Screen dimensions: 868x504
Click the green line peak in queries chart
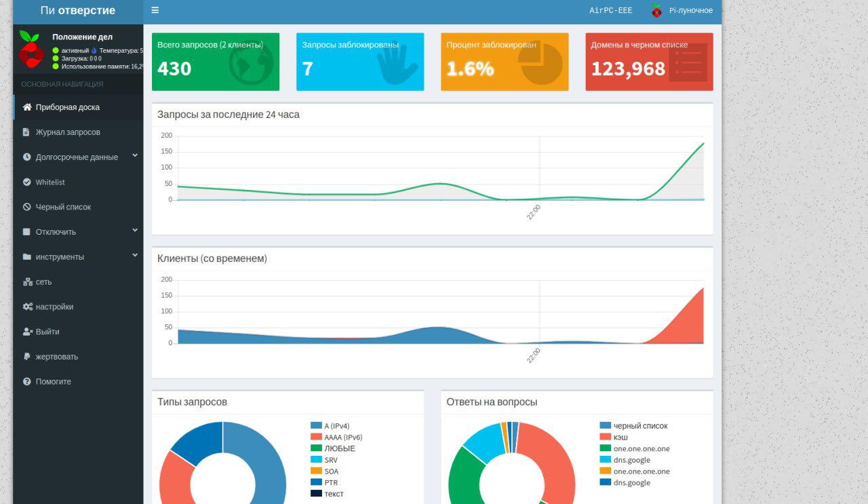(x=703, y=144)
